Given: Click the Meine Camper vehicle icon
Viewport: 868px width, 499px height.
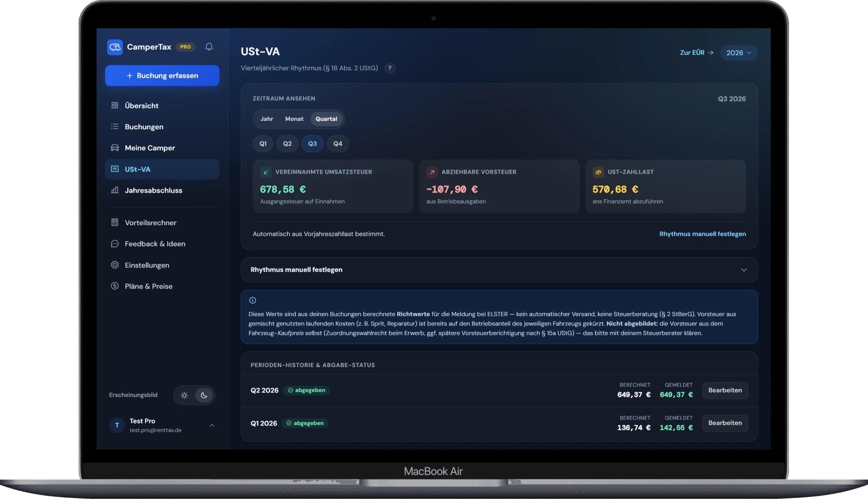Looking at the screenshot, I should click(x=115, y=148).
